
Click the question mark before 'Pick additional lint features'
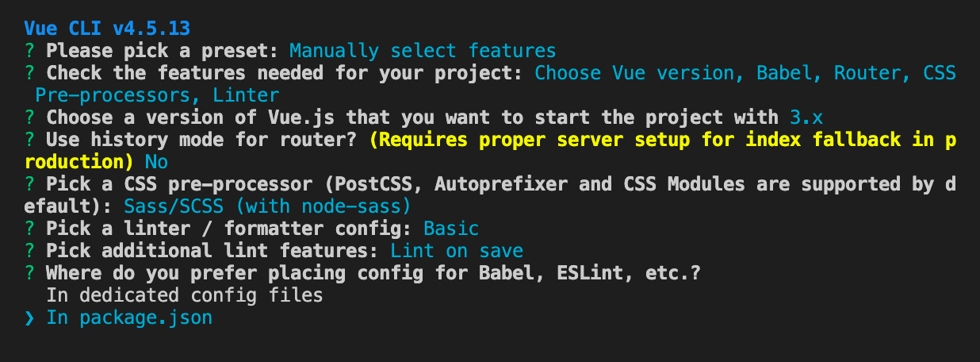click(29, 251)
